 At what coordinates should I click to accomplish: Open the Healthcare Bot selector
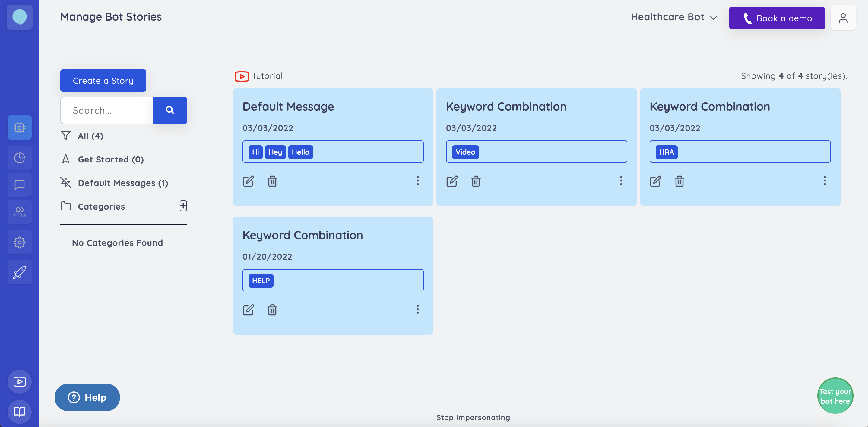click(673, 17)
